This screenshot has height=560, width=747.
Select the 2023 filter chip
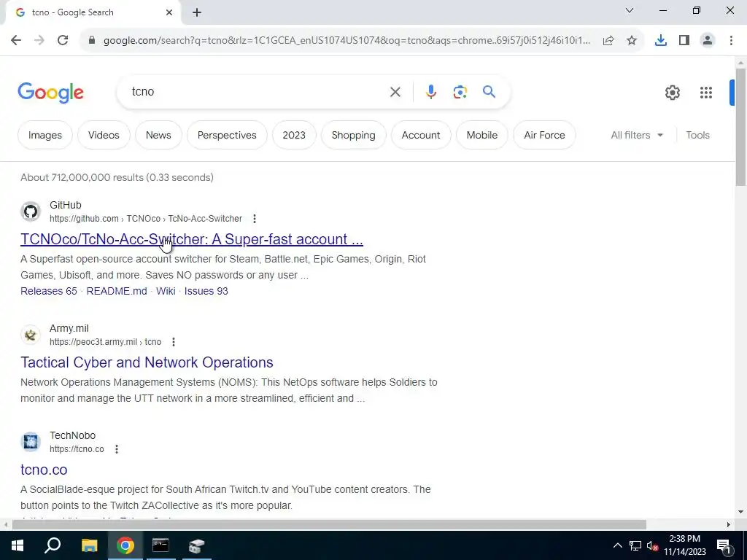(x=294, y=135)
